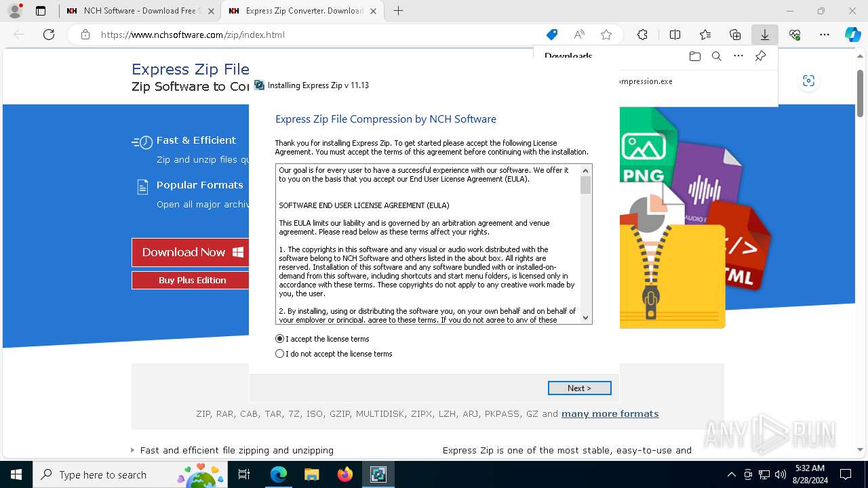Click the browser profile avatar icon
Viewport: 868px width, 488px height.
[x=15, y=11]
